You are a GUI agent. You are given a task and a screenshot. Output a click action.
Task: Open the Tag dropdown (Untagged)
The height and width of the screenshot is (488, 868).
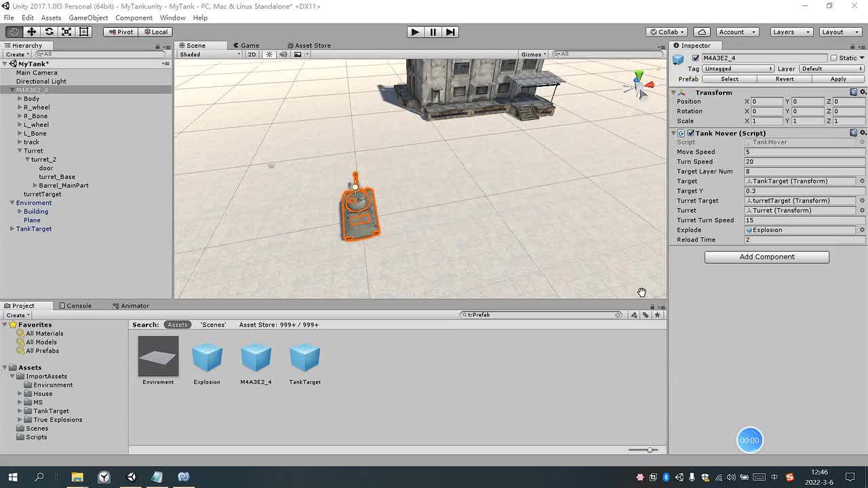[738, 68]
